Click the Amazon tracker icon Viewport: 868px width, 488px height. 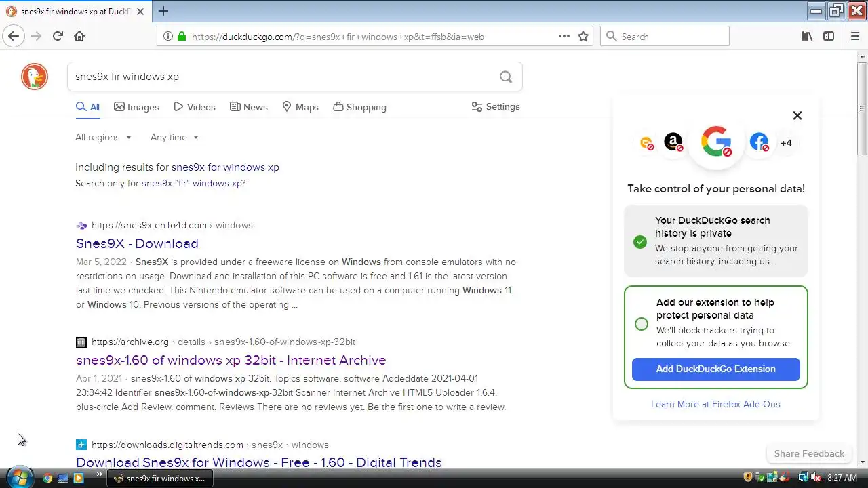point(673,142)
